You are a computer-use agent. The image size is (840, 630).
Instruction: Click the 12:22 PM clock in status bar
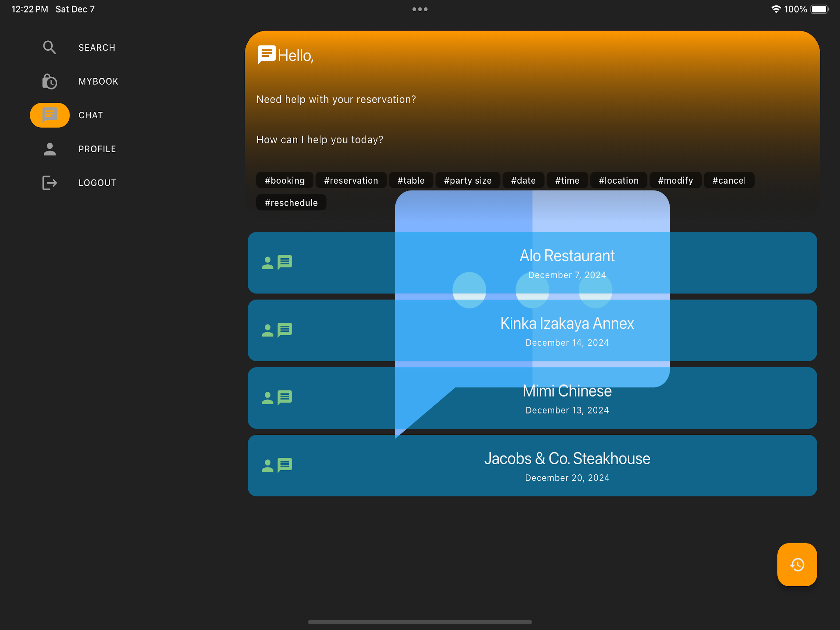[30, 9]
